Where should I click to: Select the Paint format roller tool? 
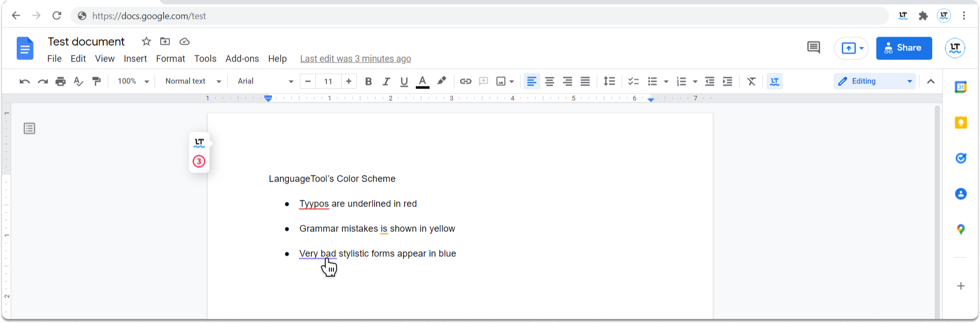(96, 81)
